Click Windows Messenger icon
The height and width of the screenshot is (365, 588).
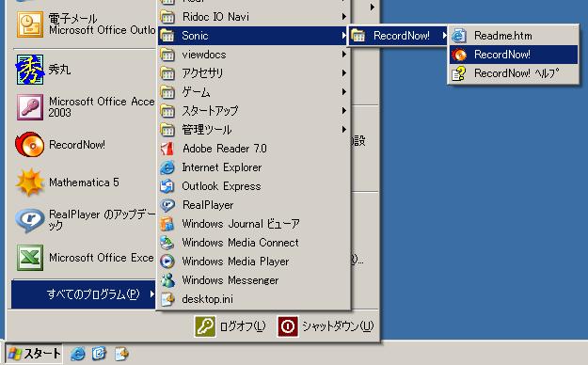[x=167, y=280]
